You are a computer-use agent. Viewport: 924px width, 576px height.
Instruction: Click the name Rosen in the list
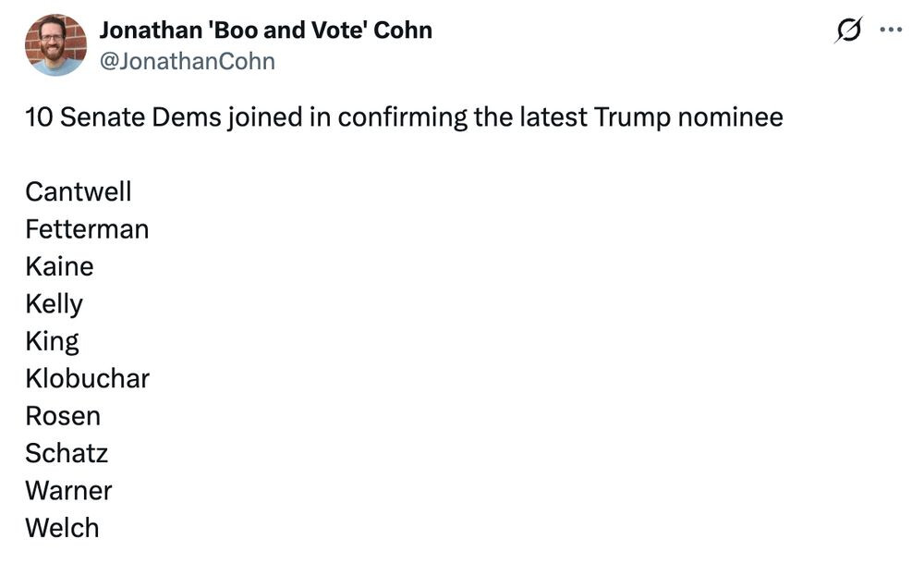[x=63, y=416]
